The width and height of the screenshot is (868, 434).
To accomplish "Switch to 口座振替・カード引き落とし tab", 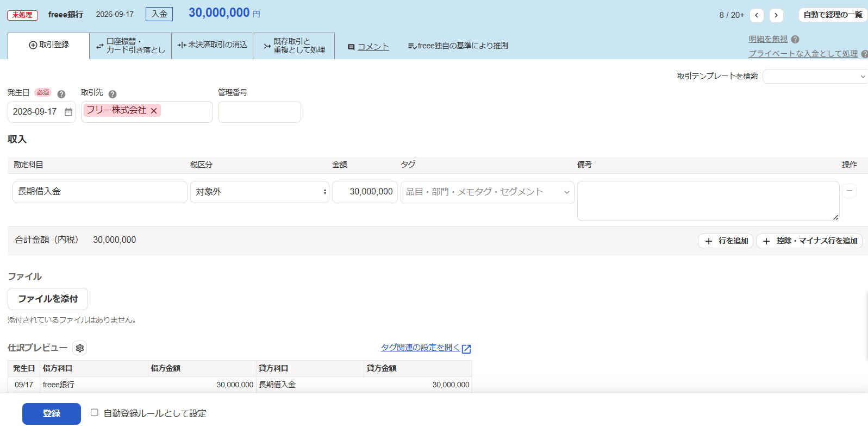I will click(x=130, y=46).
